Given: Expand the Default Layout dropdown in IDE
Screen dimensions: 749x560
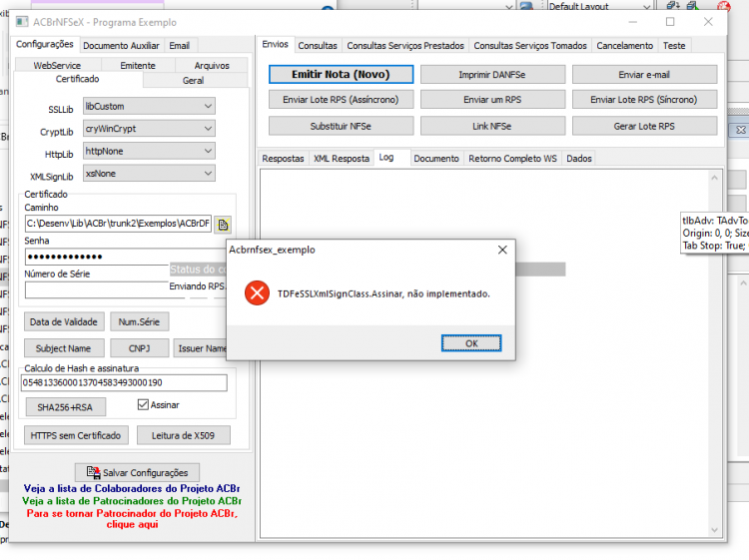Looking at the screenshot, I should click(x=646, y=7).
